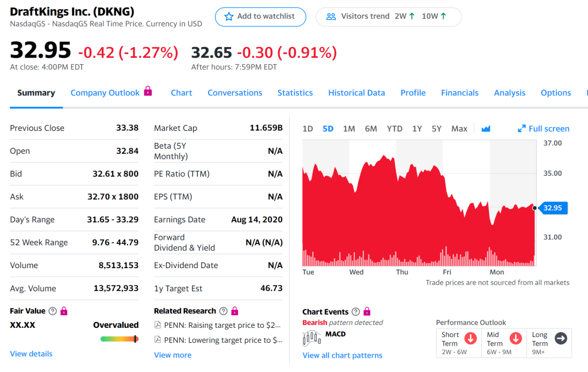The width and height of the screenshot is (588, 372).
Task: Click the Fair Value overvalued gradient bar
Action: [x=119, y=339]
